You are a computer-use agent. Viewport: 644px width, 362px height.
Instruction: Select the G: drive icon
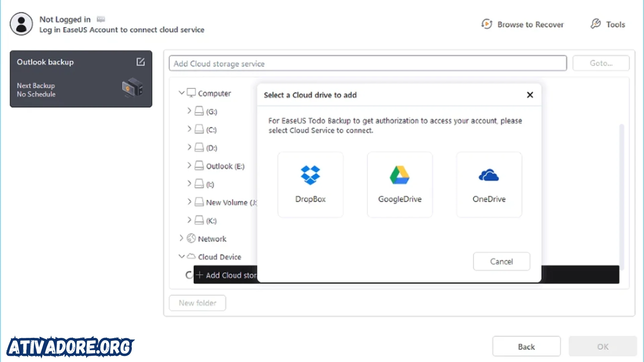point(199,111)
